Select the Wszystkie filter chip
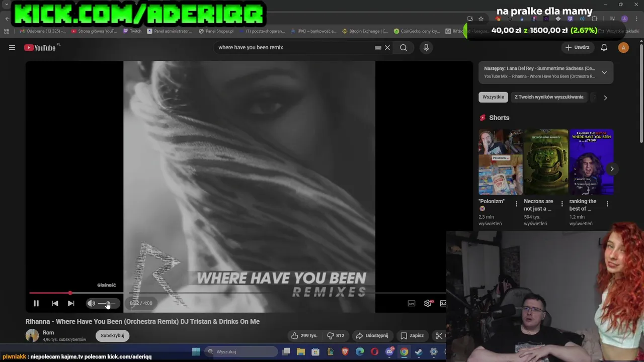This screenshot has height=362, width=644. click(493, 97)
